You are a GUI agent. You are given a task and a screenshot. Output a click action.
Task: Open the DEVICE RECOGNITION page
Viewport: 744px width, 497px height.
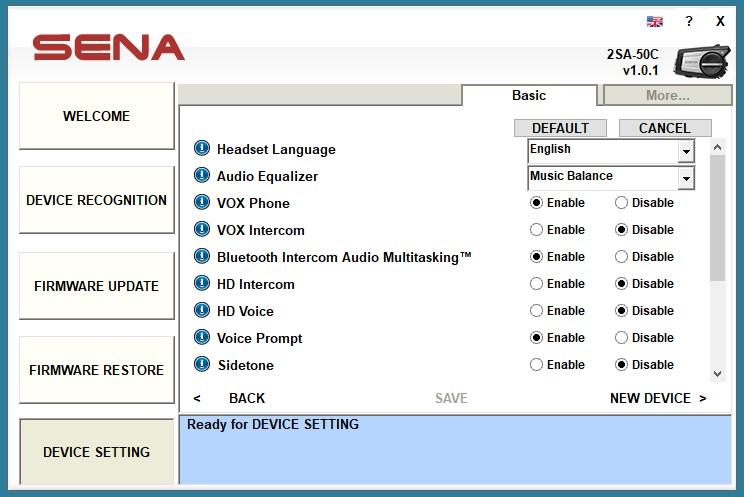[96, 200]
